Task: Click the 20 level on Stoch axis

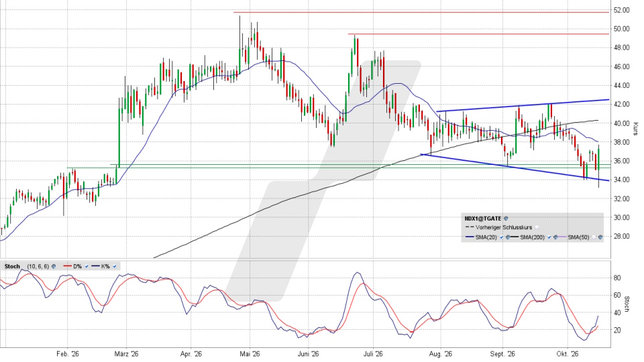Action: (x=617, y=330)
